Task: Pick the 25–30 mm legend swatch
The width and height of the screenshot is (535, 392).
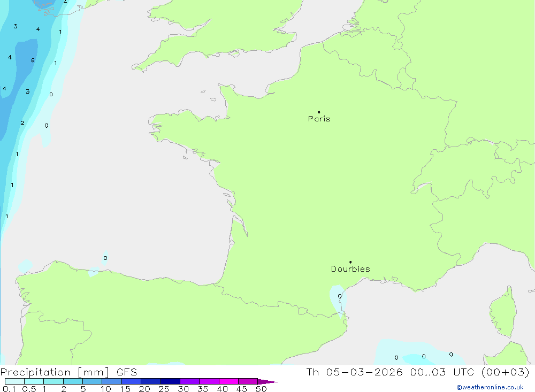Action: coord(170,381)
